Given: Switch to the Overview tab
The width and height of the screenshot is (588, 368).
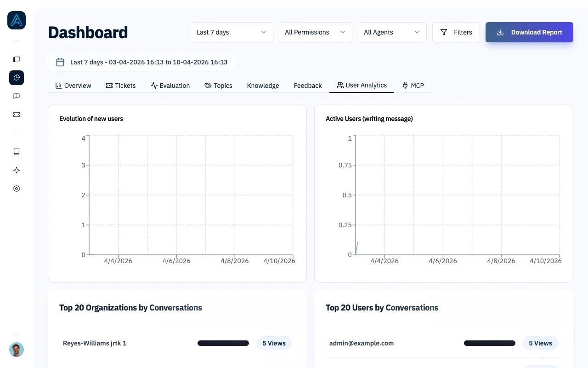Looking at the screenshot, I should pos(73,86).
